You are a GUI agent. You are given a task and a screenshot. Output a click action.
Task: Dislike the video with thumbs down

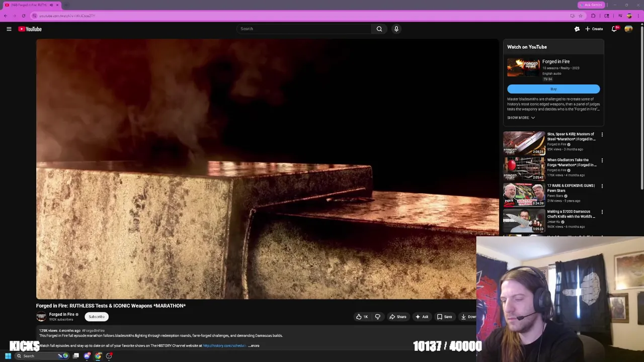tap(377, 317)
